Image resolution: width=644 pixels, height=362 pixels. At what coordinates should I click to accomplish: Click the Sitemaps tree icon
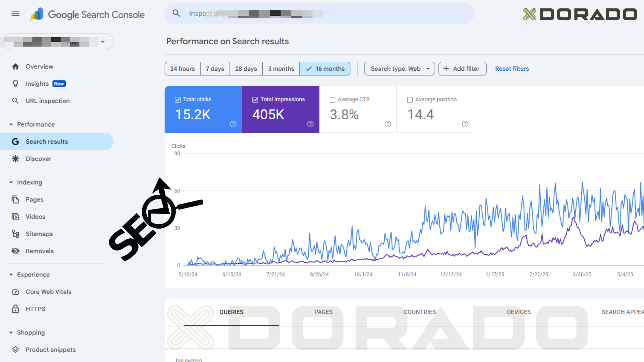(x=15, y=234)
